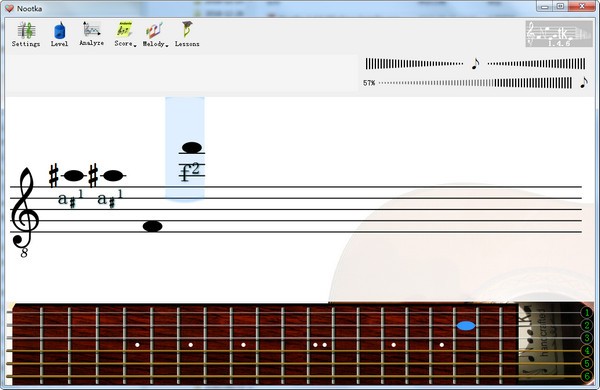Click the Nootka 1.4.6 logo
600x390 pixels.
(x=559, y=34)
